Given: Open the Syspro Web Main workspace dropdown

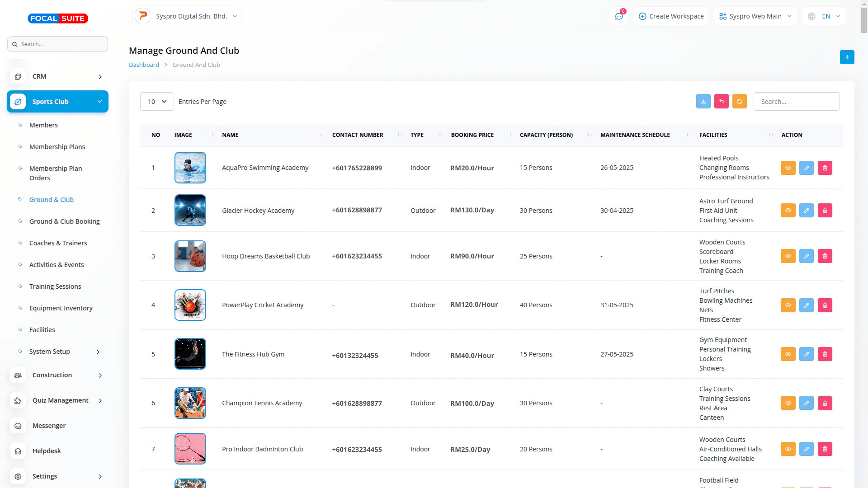Looking at the screenshot, I should pyautogui.click(x=755, y=16).
